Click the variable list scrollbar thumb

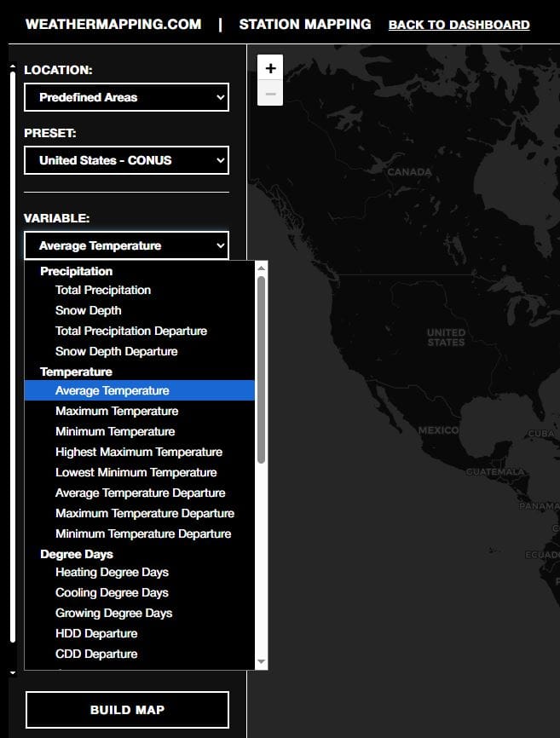(262, 368)
